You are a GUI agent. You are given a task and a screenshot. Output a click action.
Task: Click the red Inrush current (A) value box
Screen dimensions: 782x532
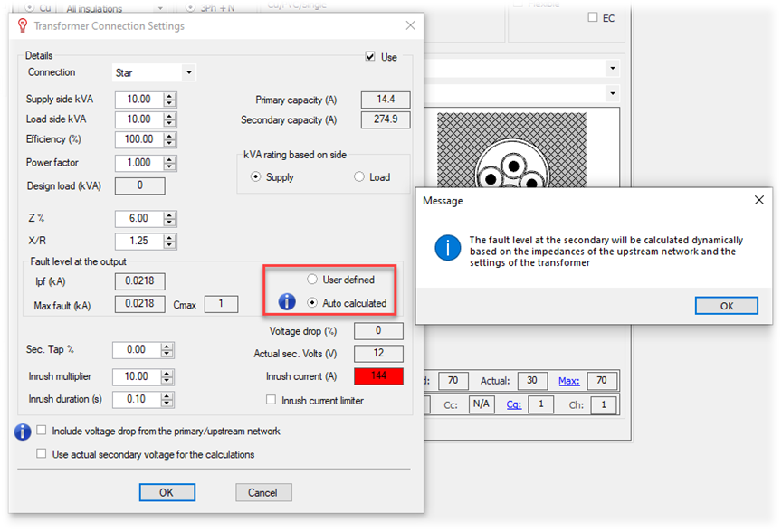(378, 376)
